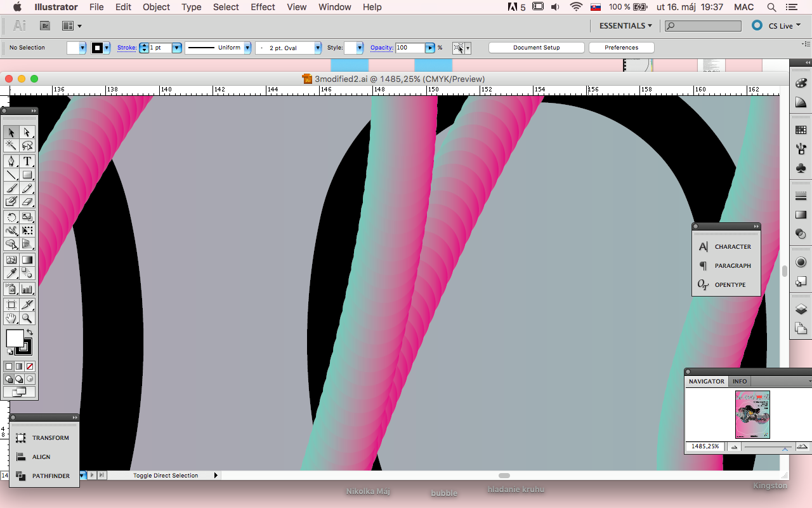Activate the Zoom magnifier tool

tap(27, 318)
